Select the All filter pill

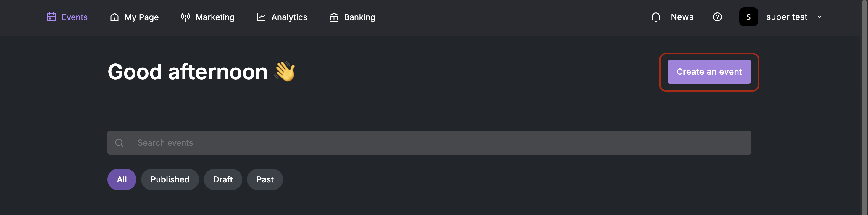(x=122, y=179)
